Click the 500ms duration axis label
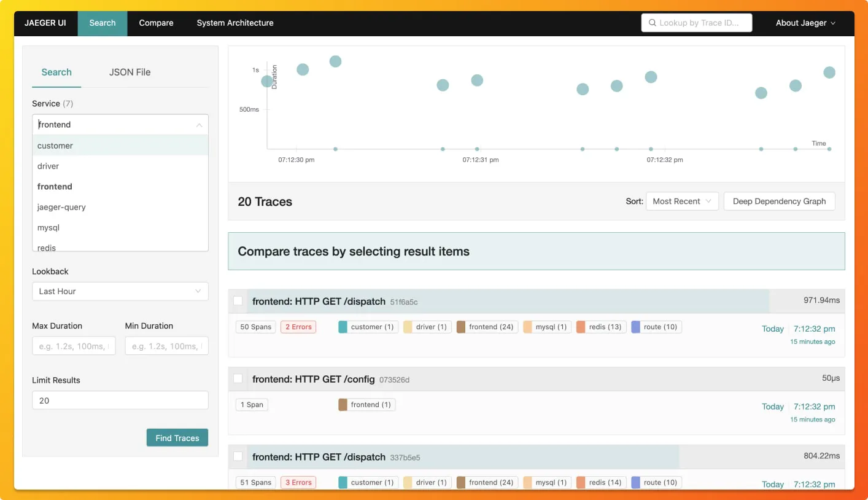Viewport: 868px width, 500px height. (249, 109)
